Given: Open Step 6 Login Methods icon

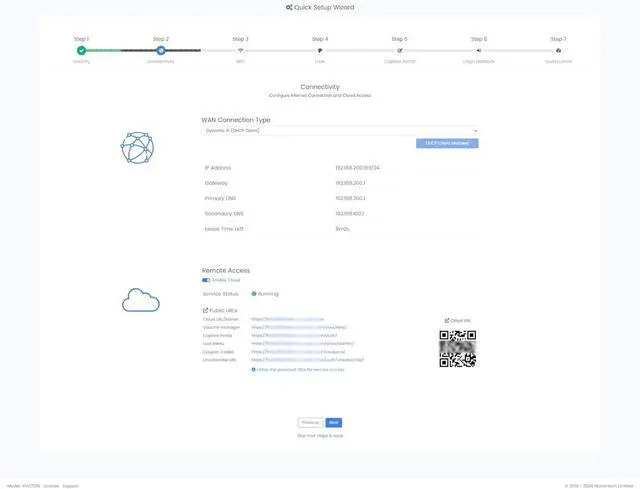Looking at the screenshot, I should coord(479,50).
